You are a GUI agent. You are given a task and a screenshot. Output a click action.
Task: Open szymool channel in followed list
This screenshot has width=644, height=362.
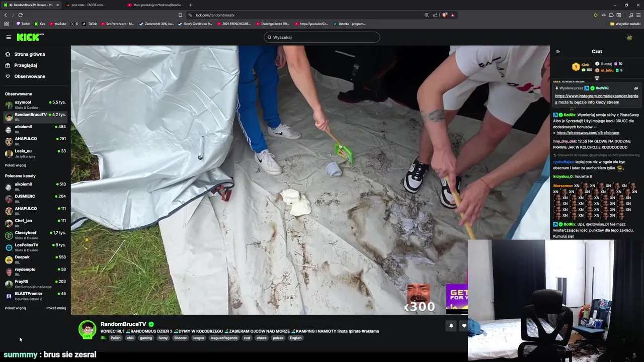pyautogui.click(x=35, y=105)
